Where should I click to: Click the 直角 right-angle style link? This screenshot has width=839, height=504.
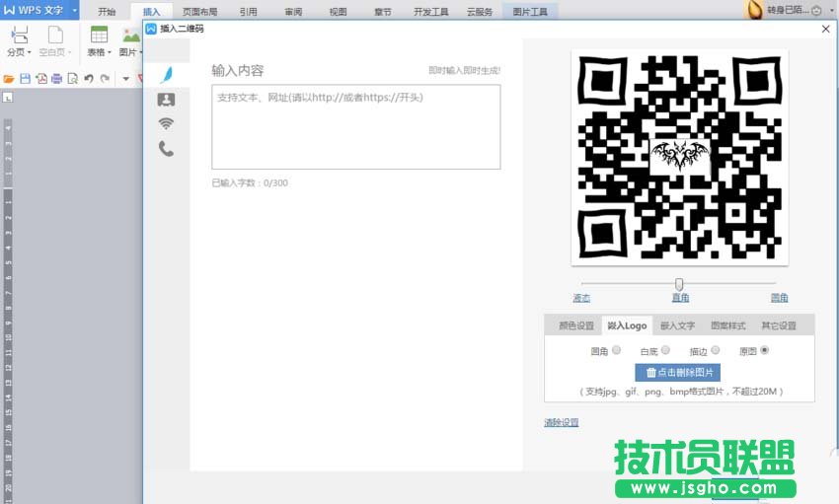[x=681, y=298]
